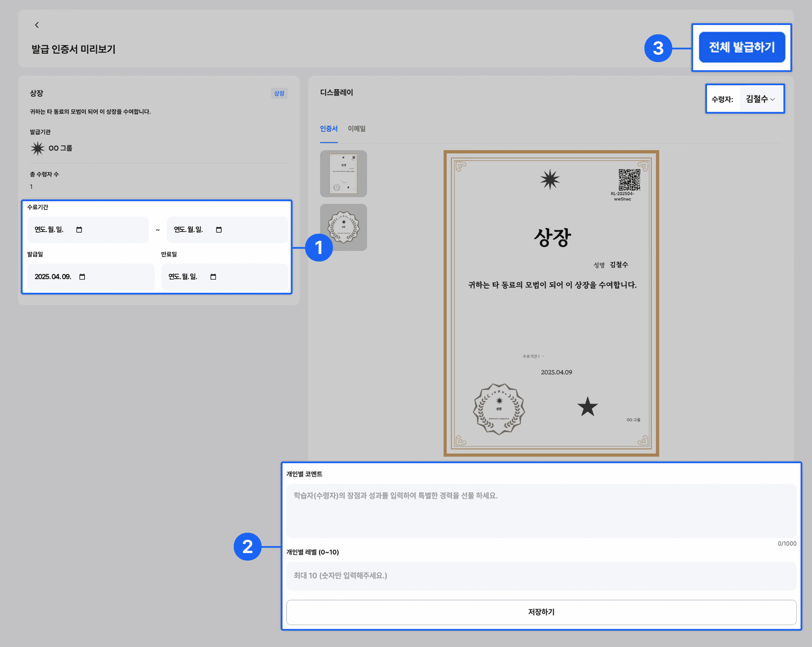Focus the 개인별 레벨 number field
Viewport: 812px width, 647px height.
click(x=541, y=576)
